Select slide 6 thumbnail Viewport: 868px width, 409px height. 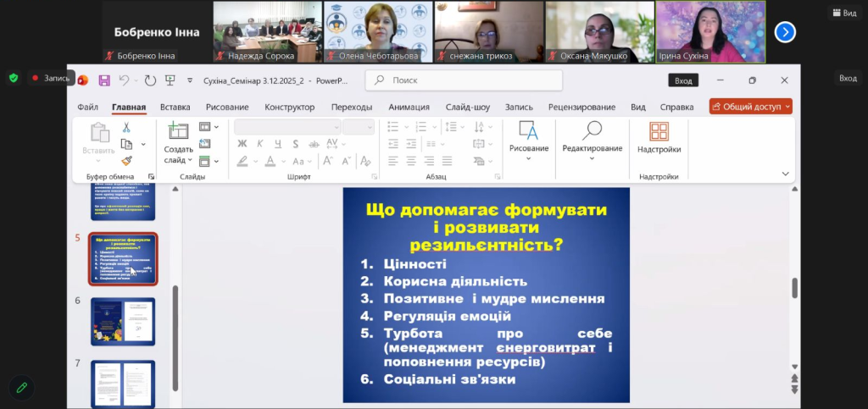tap(123, 322)
